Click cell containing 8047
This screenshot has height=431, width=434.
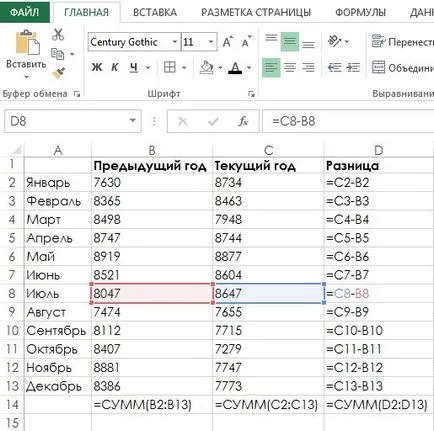click(152, 294)
